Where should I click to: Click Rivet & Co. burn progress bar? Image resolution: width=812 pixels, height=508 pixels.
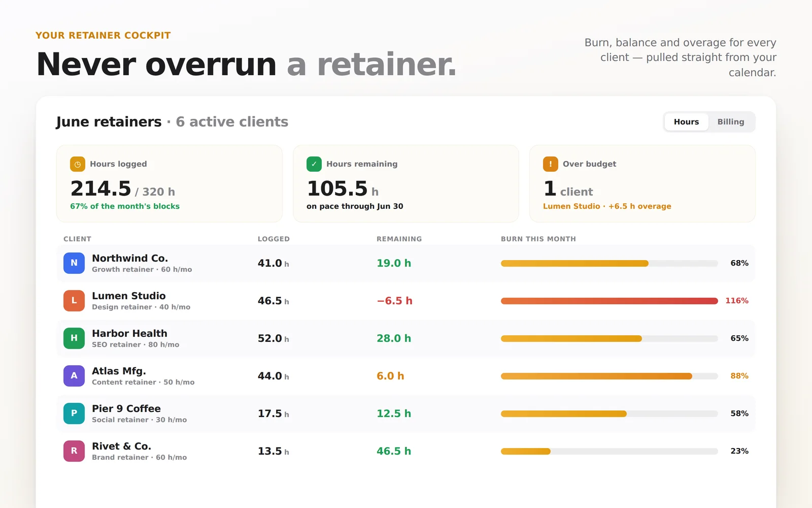click(x=609, y=451)
